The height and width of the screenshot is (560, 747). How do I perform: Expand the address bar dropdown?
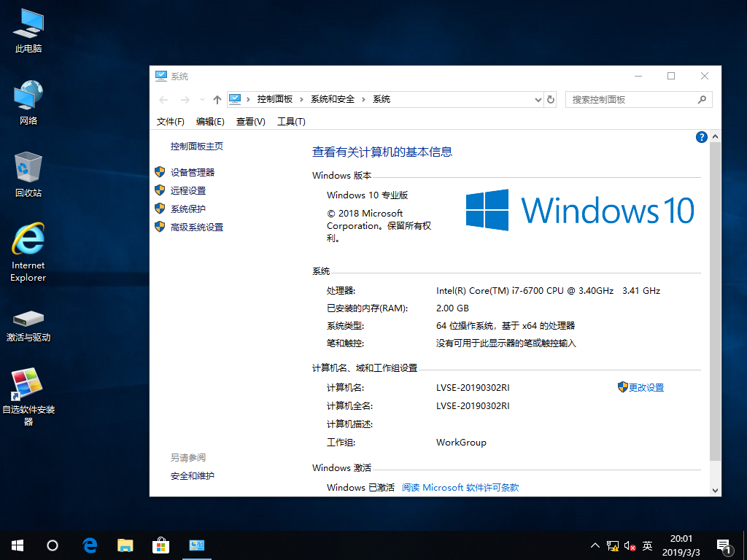(538, 99)
